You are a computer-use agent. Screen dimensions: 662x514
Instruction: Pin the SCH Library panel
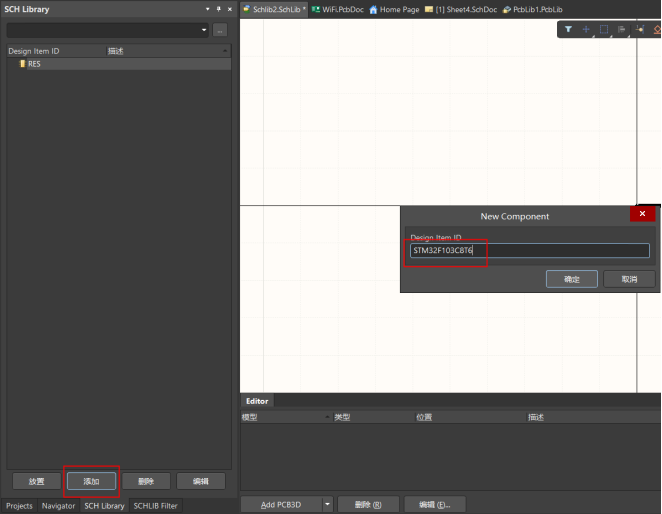pyautogui.click(x=218, y=9)
